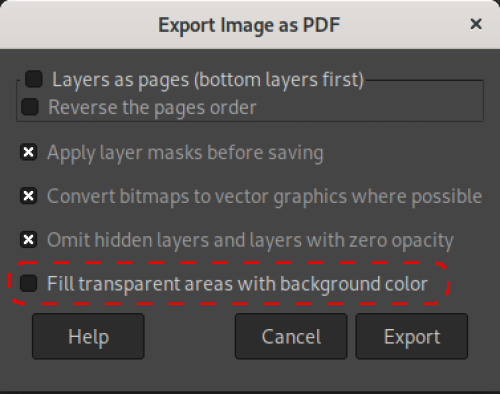Confirm with the Export button
500x394 pixels.
point(412,336)
